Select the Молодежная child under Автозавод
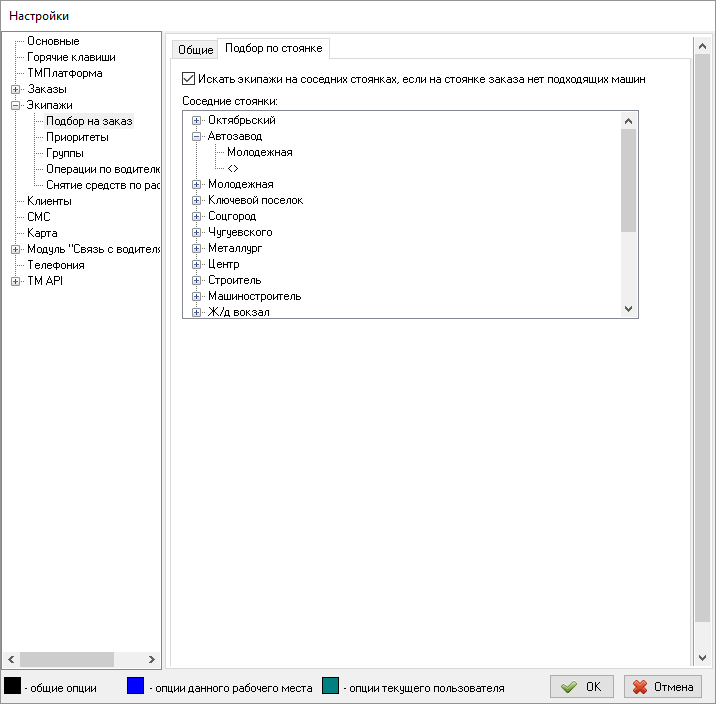The image size is (716, 704). [259, 153]
